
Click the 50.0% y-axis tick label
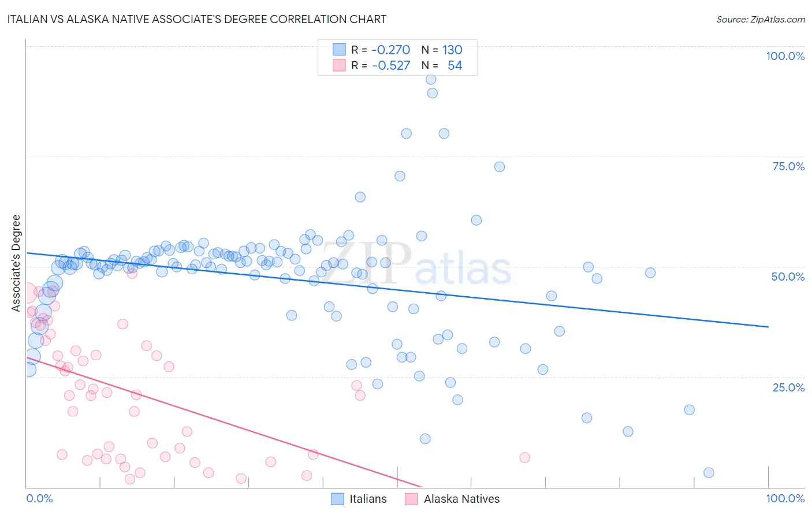(788, 277)
